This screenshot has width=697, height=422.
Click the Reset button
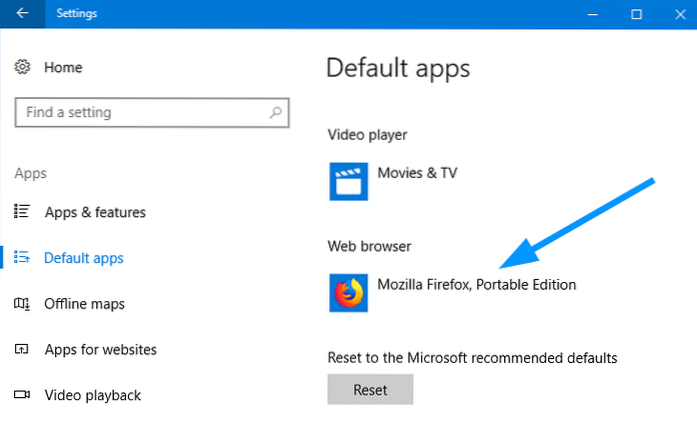click(370, 390)
